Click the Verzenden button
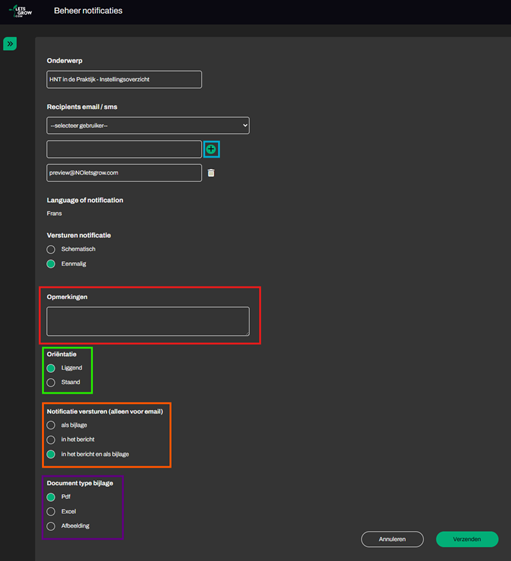This screenshot has width=511, height=561. pos(467,539)
